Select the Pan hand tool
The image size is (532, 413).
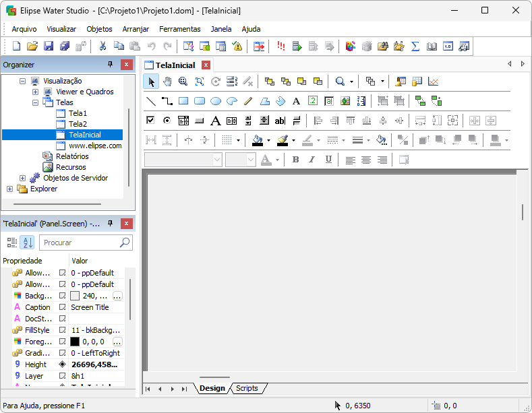167,82
